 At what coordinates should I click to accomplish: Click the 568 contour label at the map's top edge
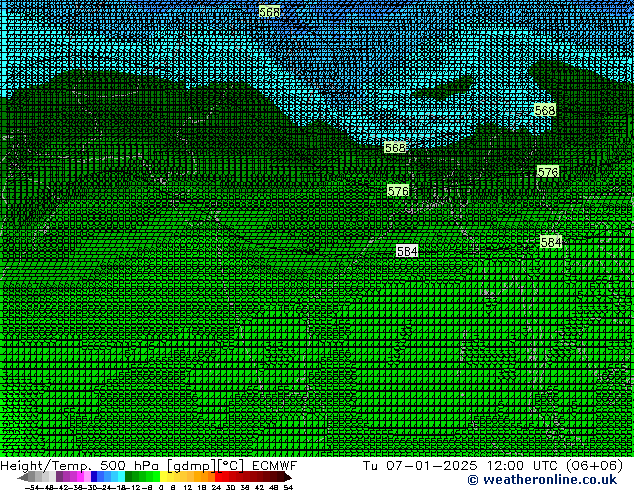tap(269, 12)
